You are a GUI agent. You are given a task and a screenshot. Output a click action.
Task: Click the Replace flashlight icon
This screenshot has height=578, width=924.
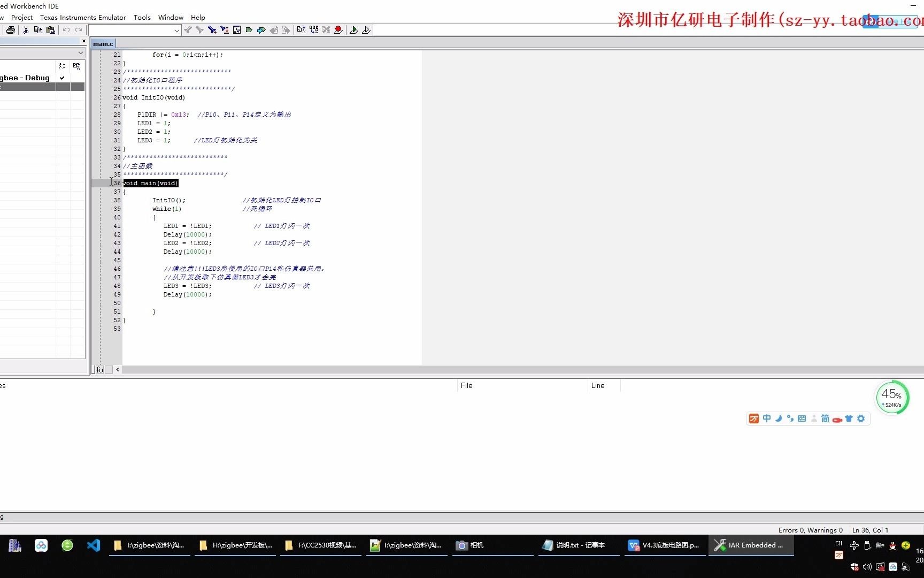(225, 30)
